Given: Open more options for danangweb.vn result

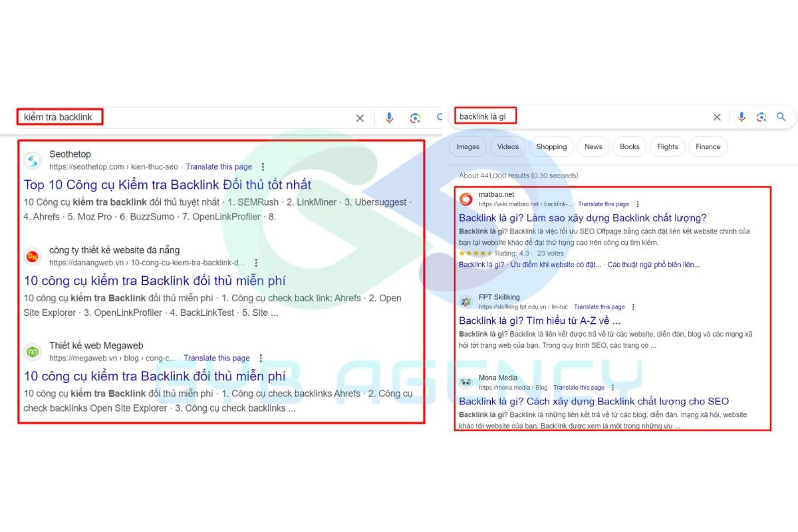Looking at the screenshot, I should 256,263.
